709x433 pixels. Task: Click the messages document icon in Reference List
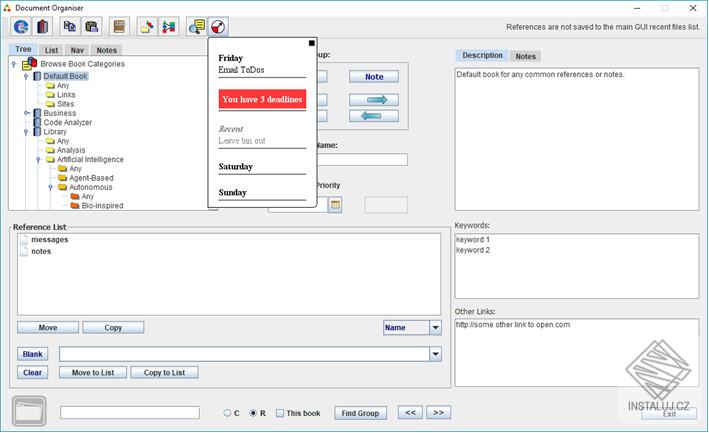24,239
